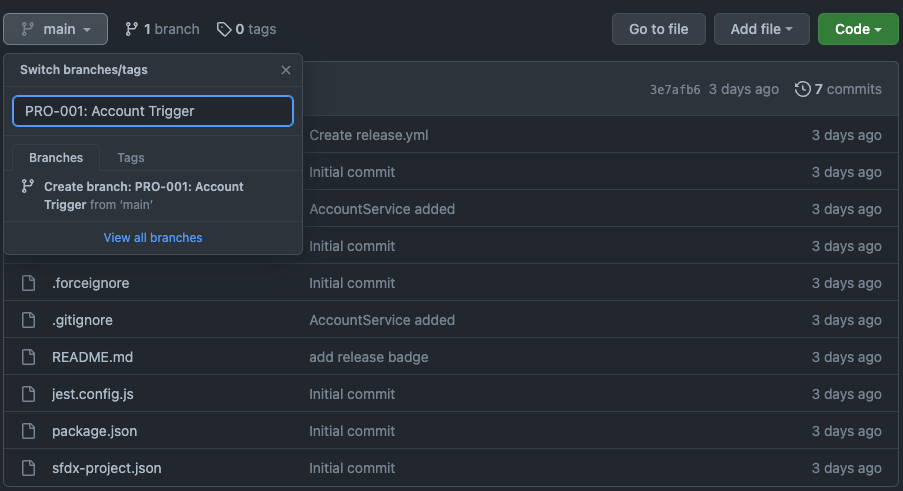Click the branch icon beside 1 branch
The image size is (903, 491).
[x=131, y=29]
